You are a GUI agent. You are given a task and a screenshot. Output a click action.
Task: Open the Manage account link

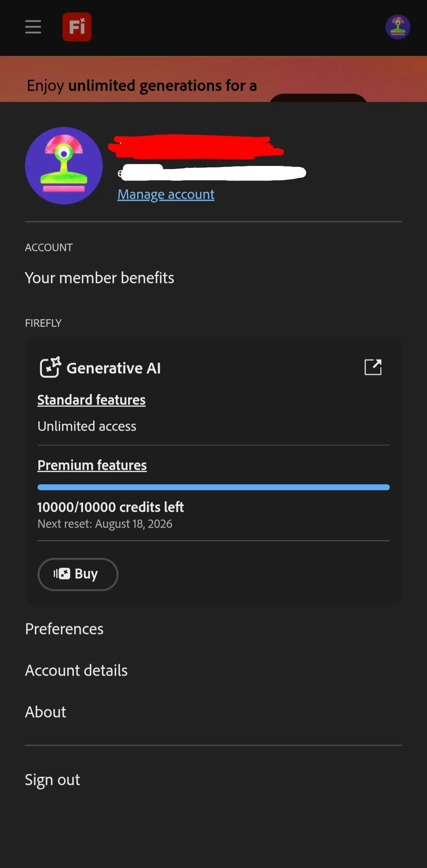pyautogui.click(x=166, y=194)
